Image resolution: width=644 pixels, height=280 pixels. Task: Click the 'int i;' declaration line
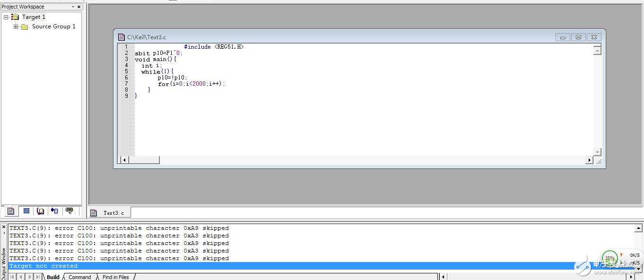151,65
